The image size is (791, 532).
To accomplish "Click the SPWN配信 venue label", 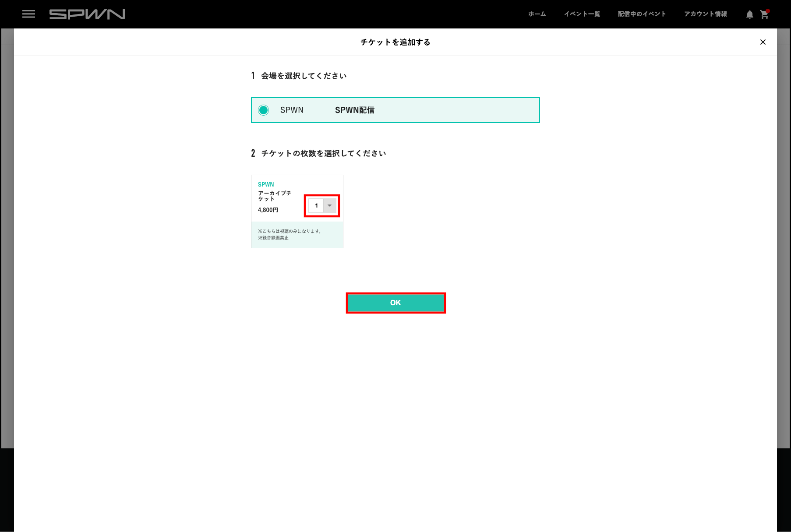I will click(355, 110).
